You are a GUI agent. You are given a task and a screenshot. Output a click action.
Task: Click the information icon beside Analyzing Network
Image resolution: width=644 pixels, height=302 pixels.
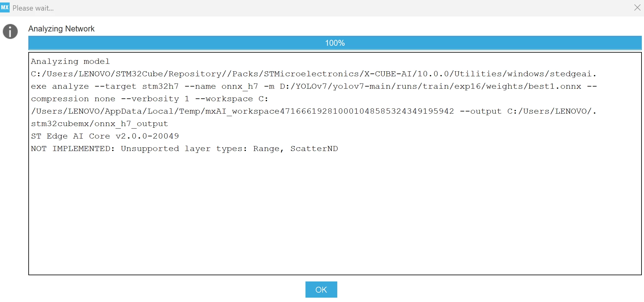10,31
